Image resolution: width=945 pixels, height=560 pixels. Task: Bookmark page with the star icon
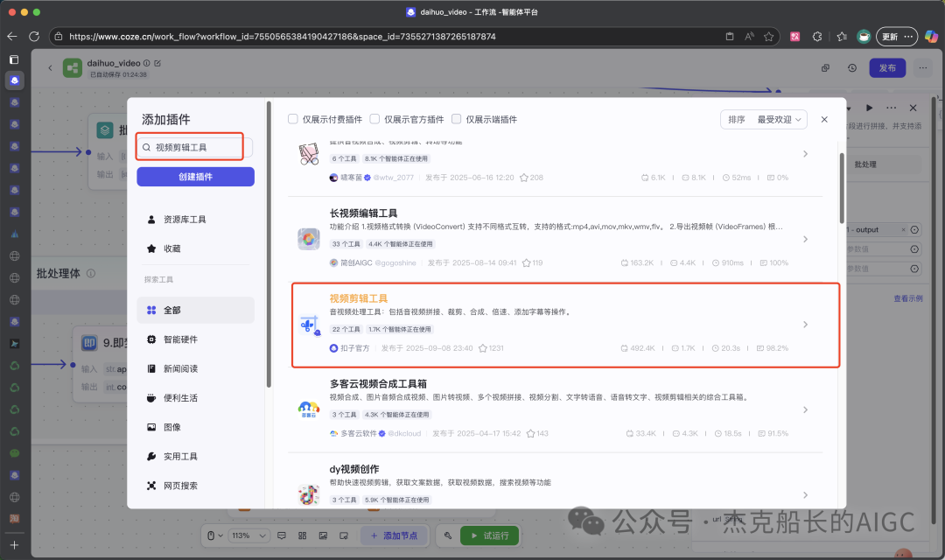768,36
